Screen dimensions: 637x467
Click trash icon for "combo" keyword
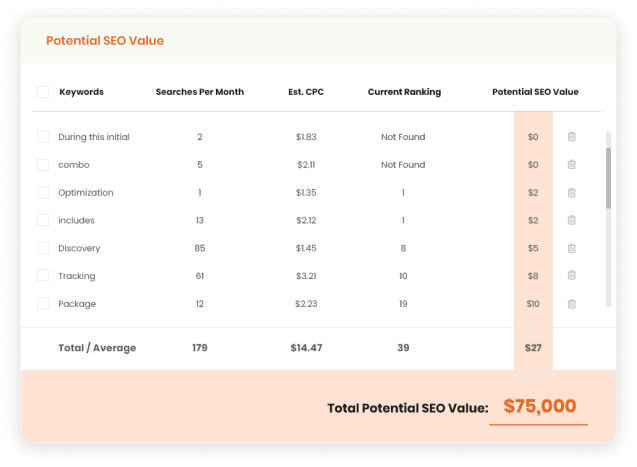(572, 165)
